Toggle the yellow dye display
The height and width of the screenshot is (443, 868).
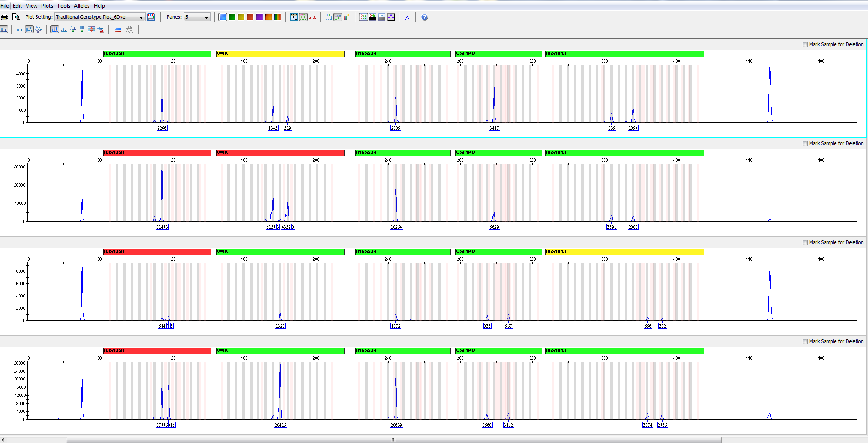[x=241, y=17]
